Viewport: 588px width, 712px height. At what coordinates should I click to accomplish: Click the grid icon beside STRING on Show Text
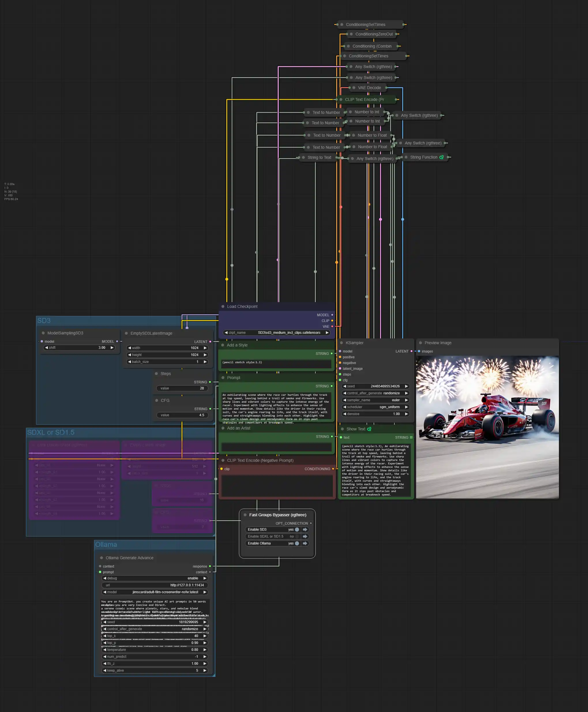point(411,437)
